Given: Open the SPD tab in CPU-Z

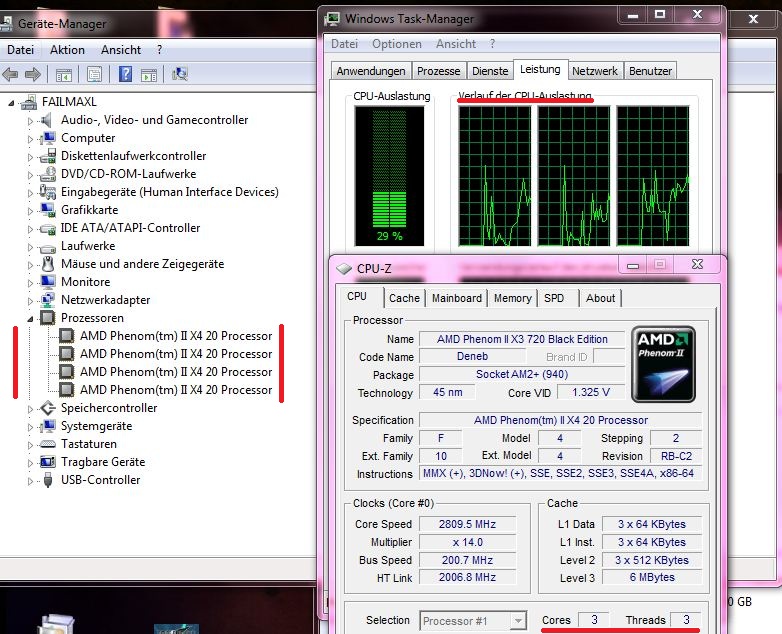Looking at the screenshot, I should point(554,298).
